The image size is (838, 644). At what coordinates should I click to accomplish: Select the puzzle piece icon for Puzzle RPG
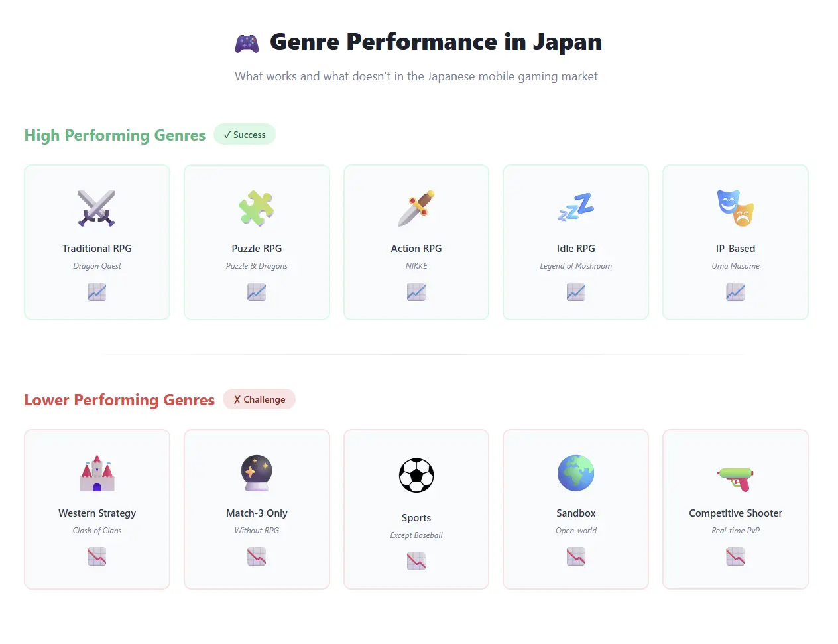pos(257,208)
